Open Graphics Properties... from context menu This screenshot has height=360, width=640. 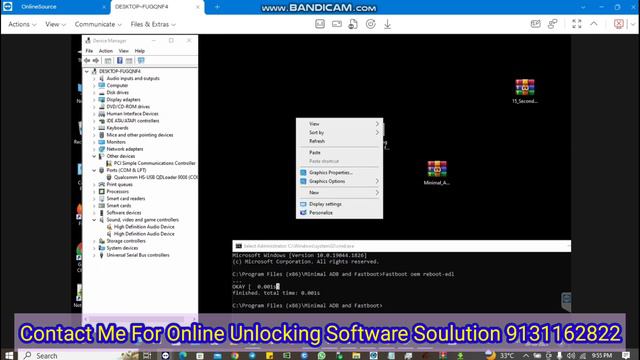pyautogui.click(x=339, y=172)
